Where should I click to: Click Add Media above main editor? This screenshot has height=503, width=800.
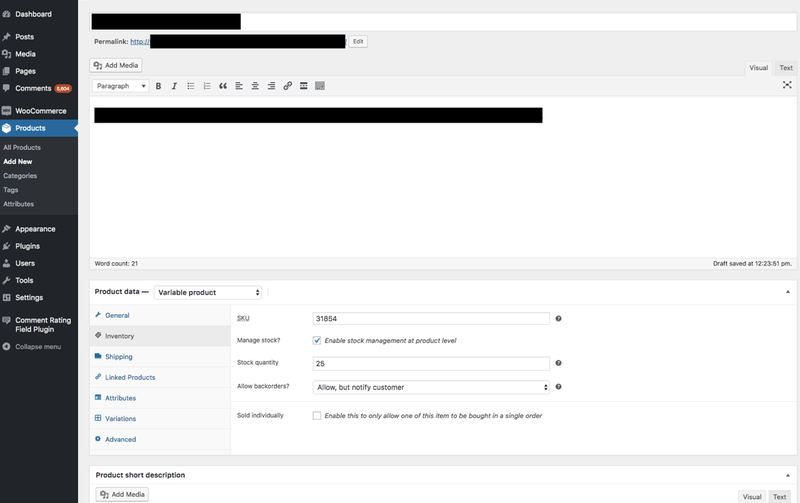pyautogui.click(x=116, y=65)
